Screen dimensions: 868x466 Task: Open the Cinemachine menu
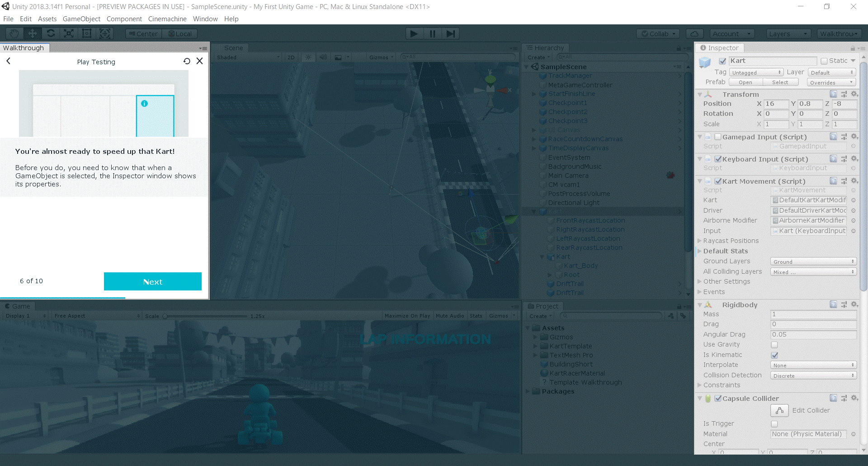click(167, 19)
